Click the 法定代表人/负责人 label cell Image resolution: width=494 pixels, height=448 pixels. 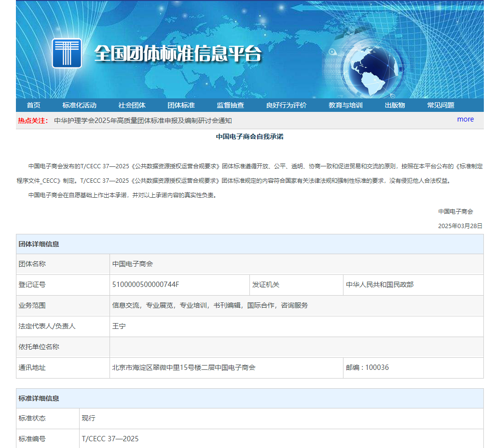click(63, 326)
